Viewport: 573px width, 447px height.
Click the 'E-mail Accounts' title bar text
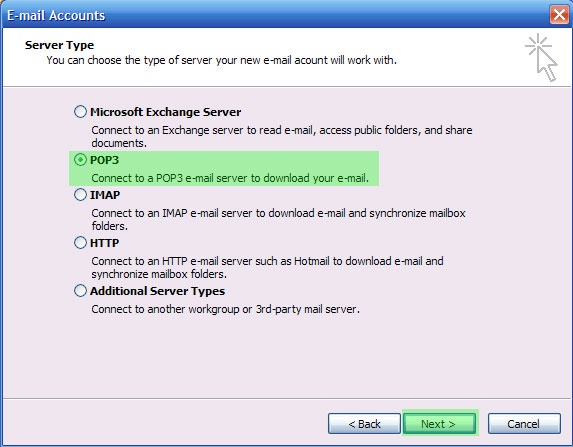(x=56, y=15)
